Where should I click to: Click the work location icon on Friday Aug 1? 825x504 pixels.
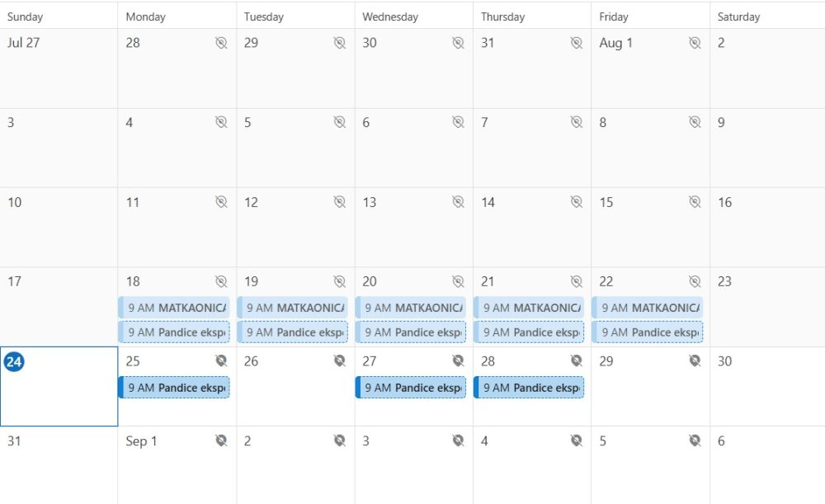[695, 43]
